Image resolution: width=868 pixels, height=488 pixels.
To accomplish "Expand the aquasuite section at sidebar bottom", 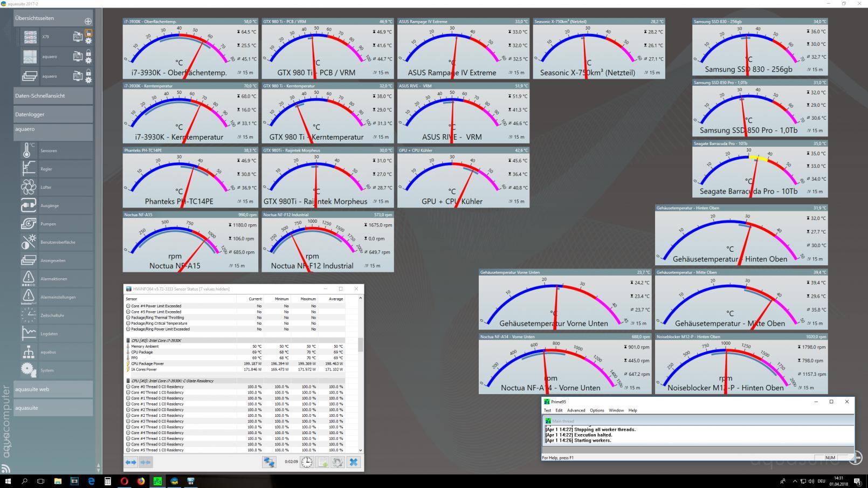I will pyautogui.click(x=53, y=408).
